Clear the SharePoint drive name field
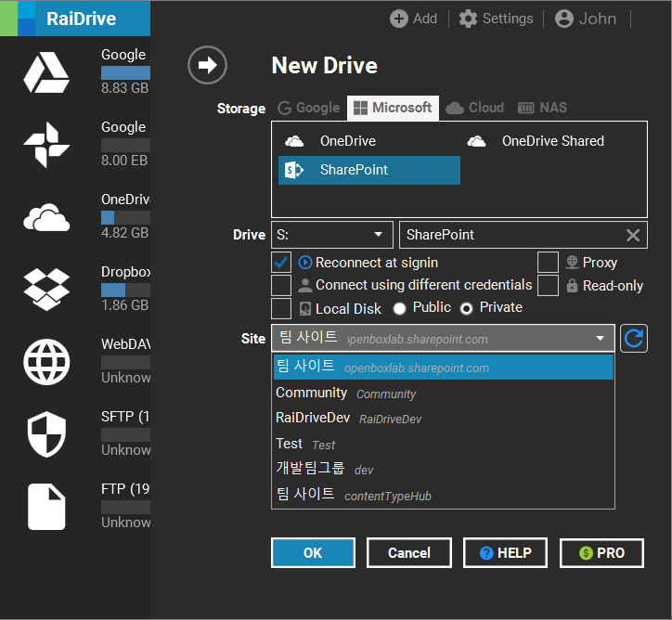This screenshot has height=620, width=672. pos(633,235)
